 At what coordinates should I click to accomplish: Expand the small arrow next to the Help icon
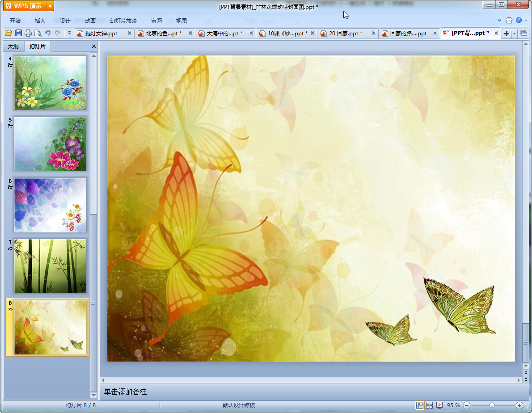pos(526,21)
